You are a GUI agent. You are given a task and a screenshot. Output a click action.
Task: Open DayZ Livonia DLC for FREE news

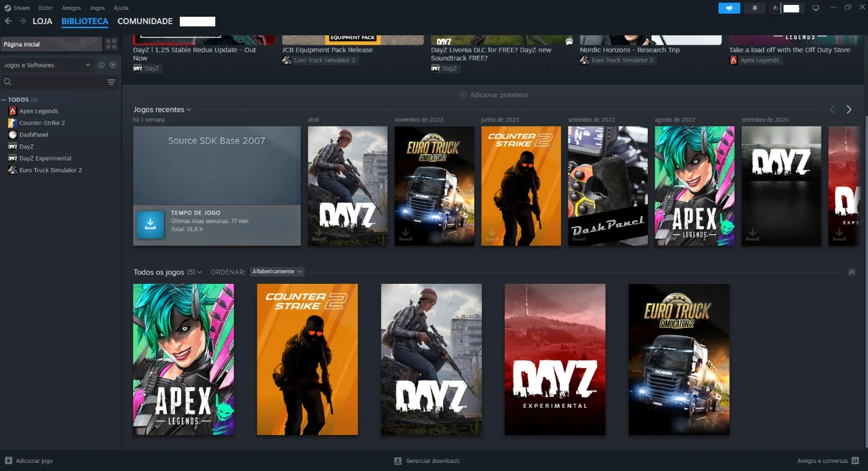click(491, 54)
